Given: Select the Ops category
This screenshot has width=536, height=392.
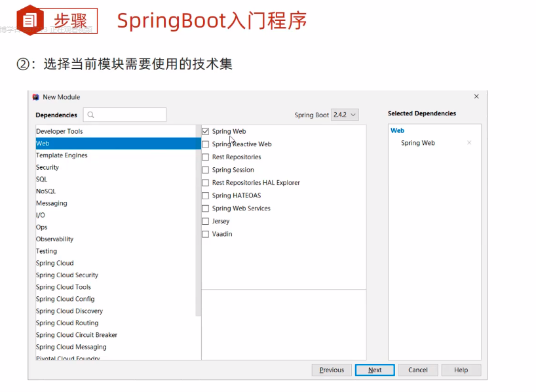Looking at the screenshot, I should click(116, 227).
